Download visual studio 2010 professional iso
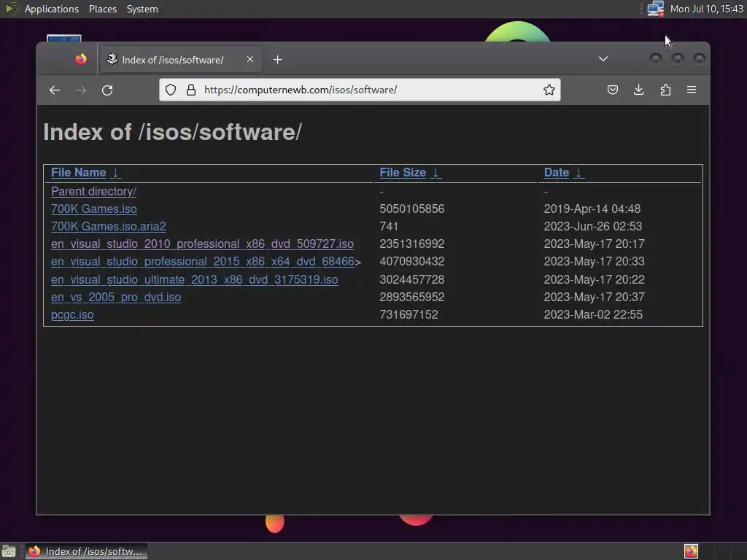 [x=202, y=244]
